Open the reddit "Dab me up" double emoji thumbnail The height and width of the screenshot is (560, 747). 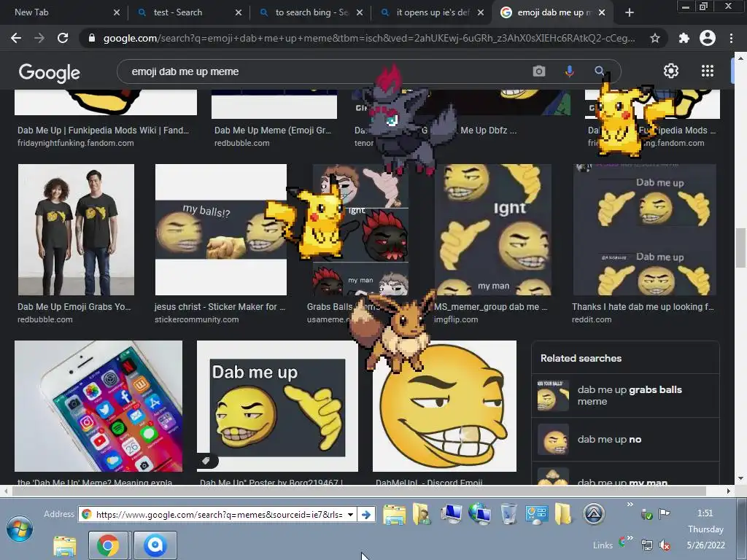click(645, 230)
